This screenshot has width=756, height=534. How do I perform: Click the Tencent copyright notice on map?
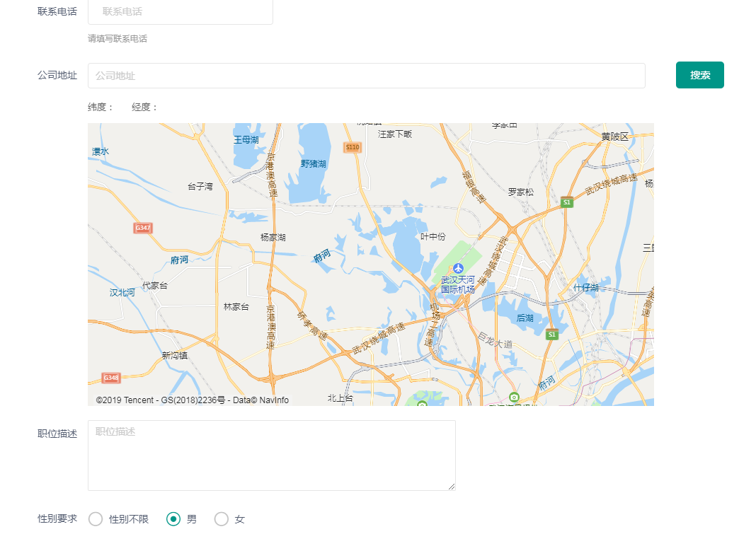click(193, 400)
